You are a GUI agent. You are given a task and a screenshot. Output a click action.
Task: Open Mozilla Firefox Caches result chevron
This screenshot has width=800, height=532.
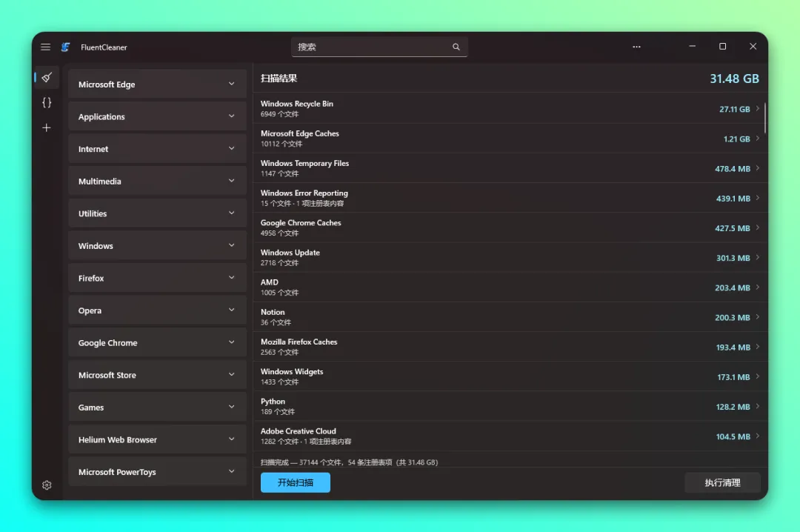(758, 347)
